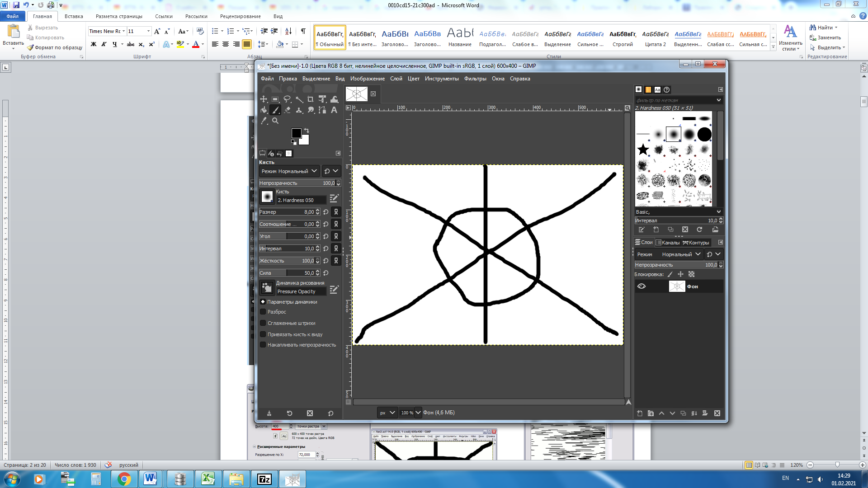The width and height of the screenshot is (868, 488).
Task: Open the Фильтры menu
Action: point(475,79)
